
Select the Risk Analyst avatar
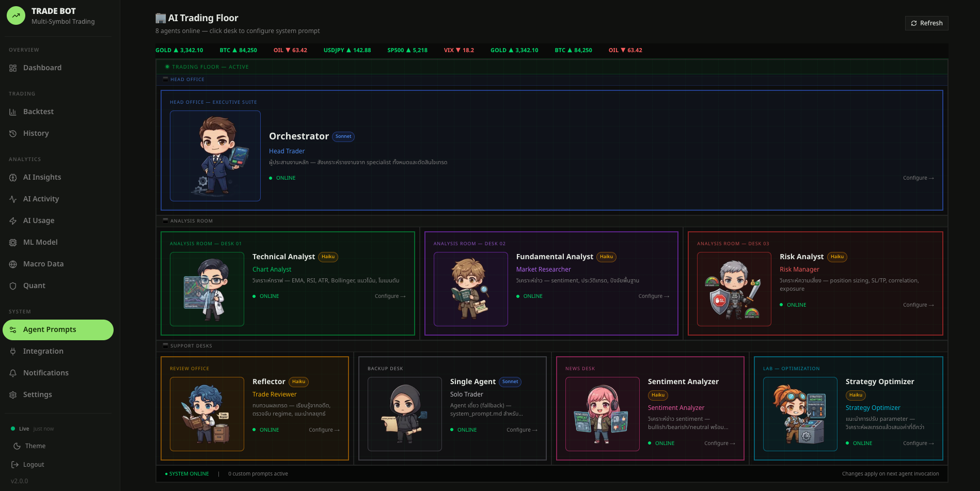[x=734, y=289]
